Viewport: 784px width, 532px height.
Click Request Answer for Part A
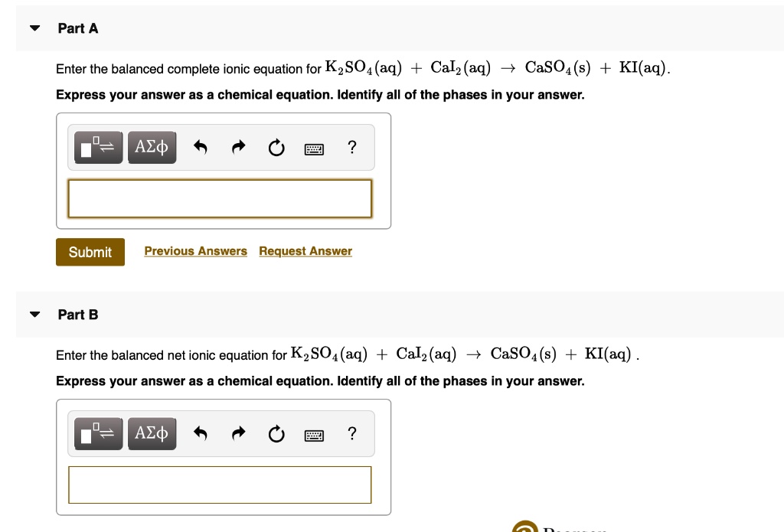point(305,251)
